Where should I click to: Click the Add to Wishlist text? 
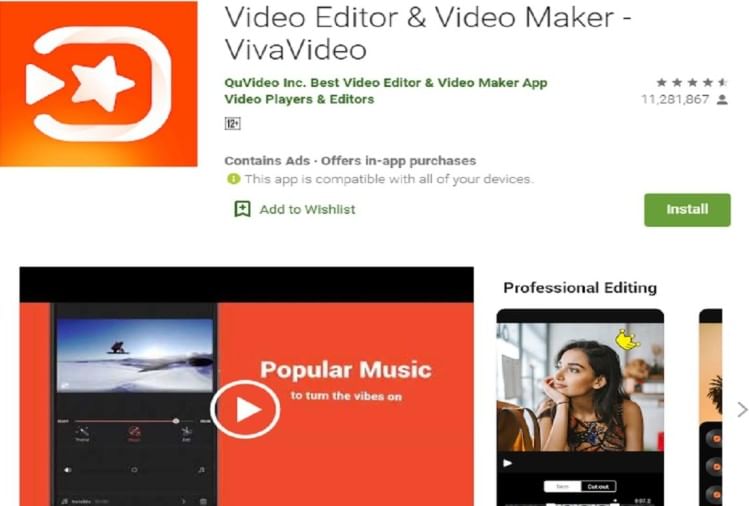click(307, 209)
